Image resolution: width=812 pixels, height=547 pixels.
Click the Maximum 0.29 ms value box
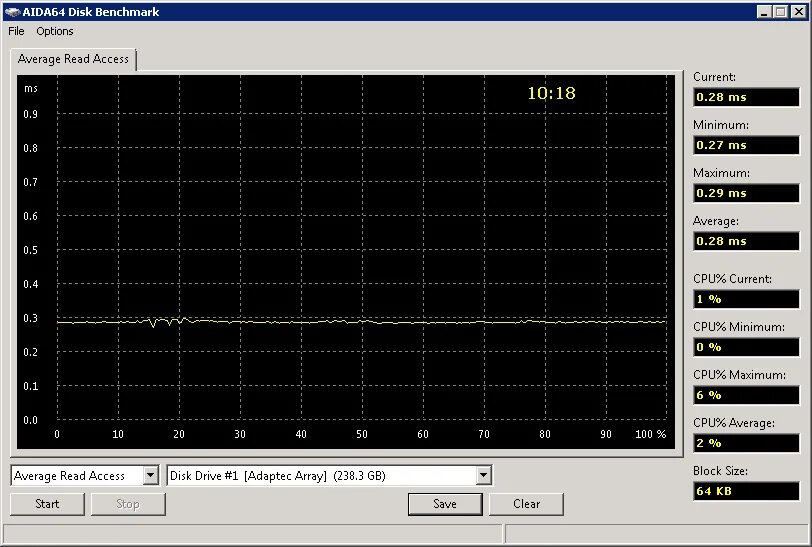[x=746, y=193]
